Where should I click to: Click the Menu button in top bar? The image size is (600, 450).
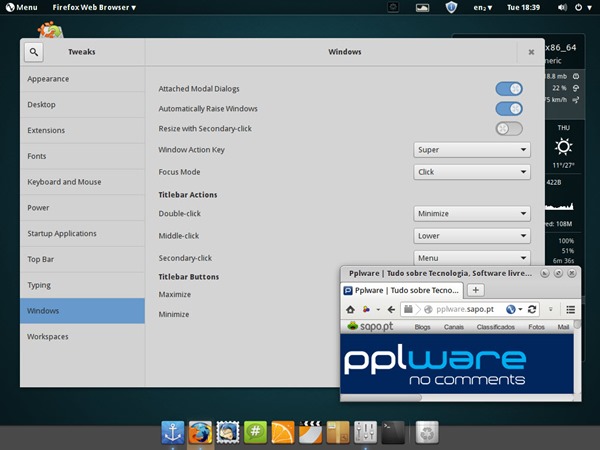tap(21, 7)
